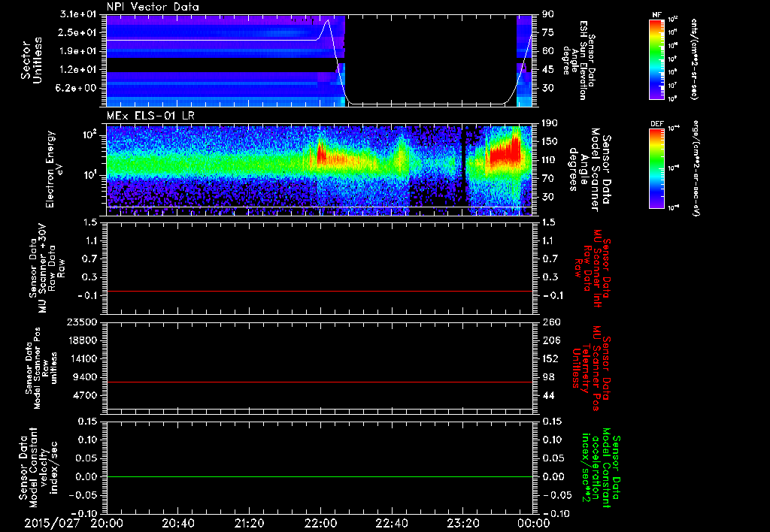Screen dimensions: 770x532
Task: Click the 00:00 time axis label
Action: [534, 523]
